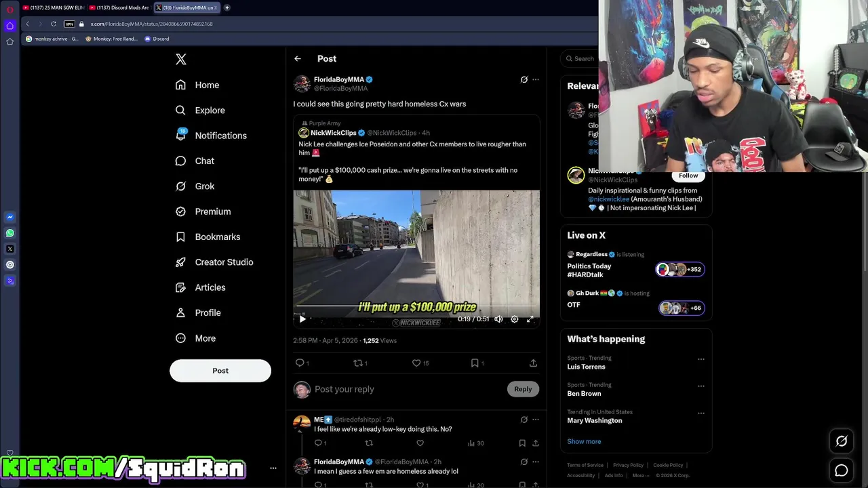Toggle the VPN badge in address bar
This screenshot has height=488, width=868.
(69, 24)
